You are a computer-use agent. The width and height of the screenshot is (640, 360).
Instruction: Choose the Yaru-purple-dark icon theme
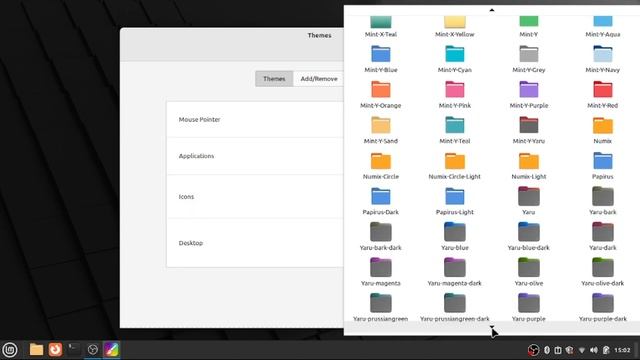[602, 307]
